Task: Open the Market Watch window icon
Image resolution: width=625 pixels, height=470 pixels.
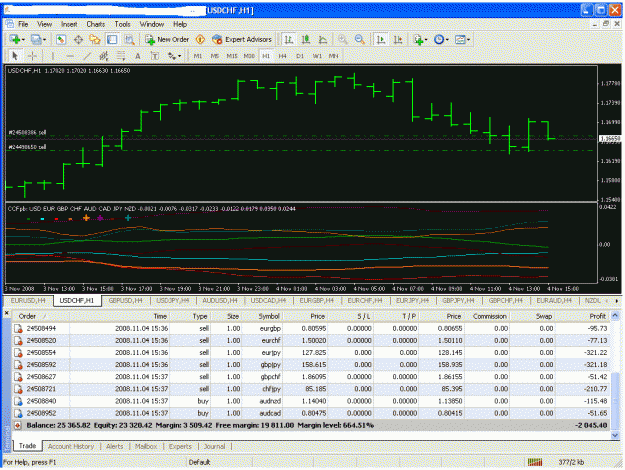Action: (x=61, y=39)
